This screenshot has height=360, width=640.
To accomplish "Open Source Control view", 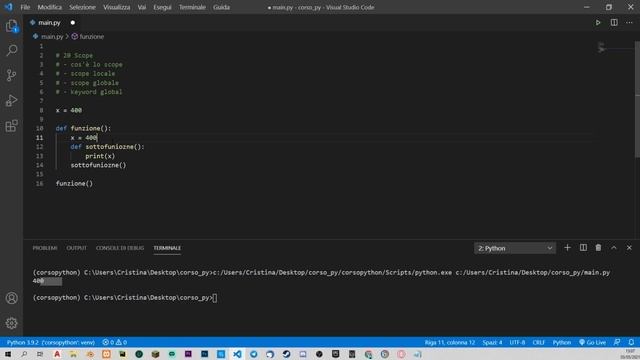I will [11, 75].
